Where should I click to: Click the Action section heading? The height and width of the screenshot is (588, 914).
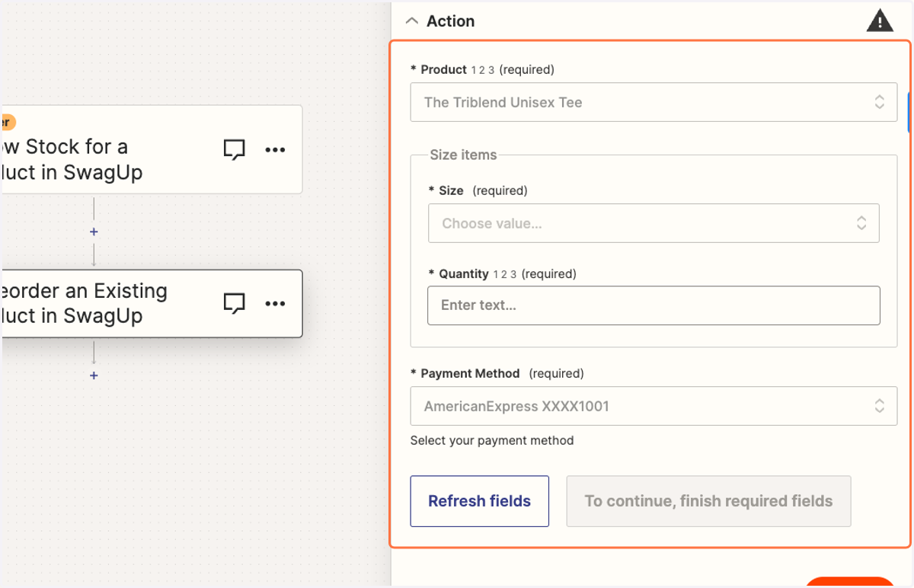(x=451, y=21)
